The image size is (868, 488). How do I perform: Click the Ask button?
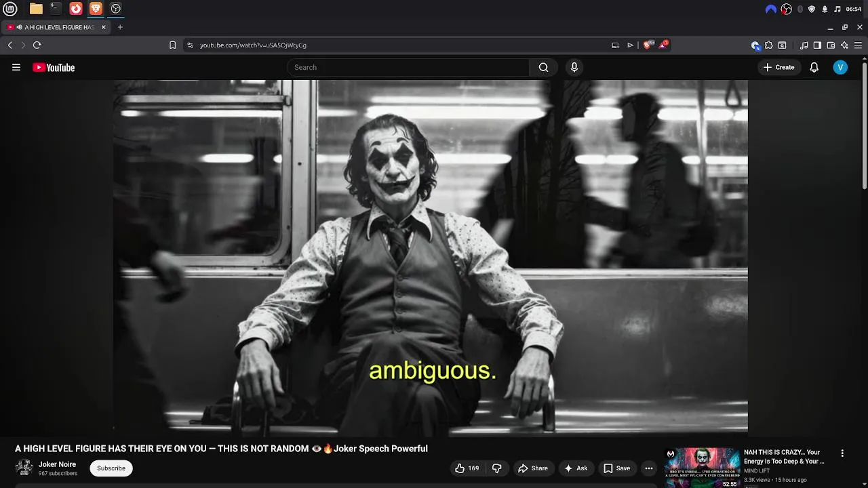pos(575,468)
